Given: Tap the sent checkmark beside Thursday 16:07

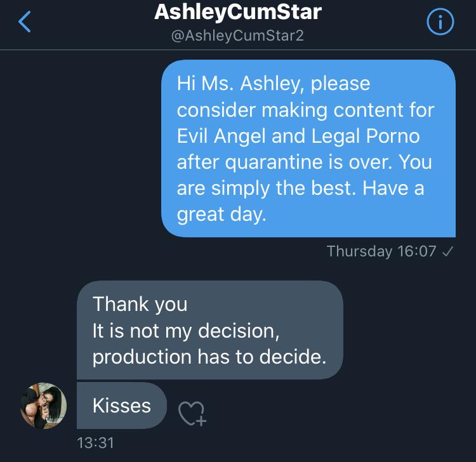Looking at the screenshot, I should point(447,251).
